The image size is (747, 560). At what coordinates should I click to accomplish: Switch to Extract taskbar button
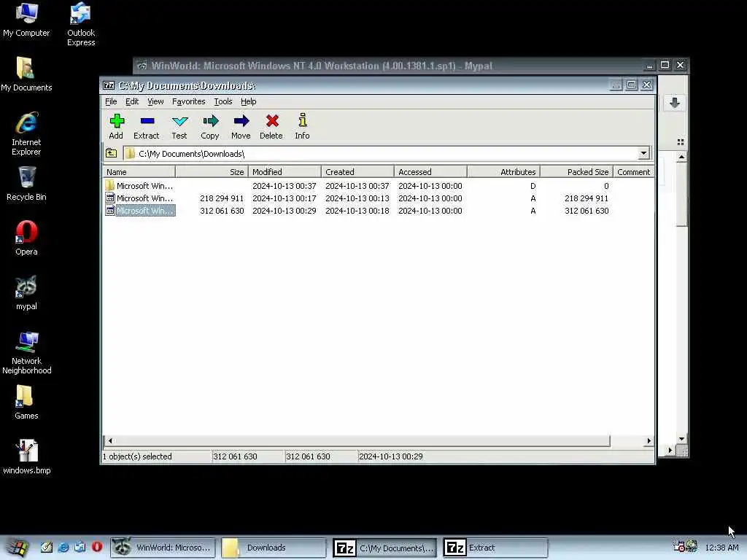tap(495, 548)
